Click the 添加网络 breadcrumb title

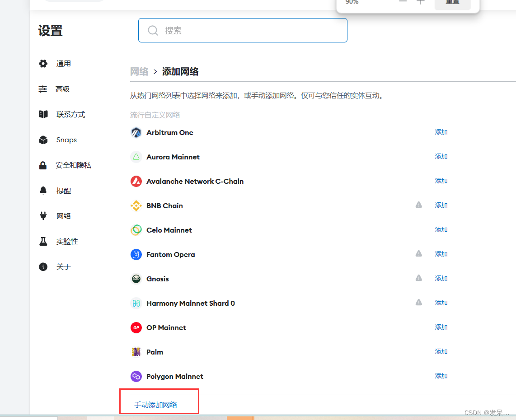pos(180,71)
